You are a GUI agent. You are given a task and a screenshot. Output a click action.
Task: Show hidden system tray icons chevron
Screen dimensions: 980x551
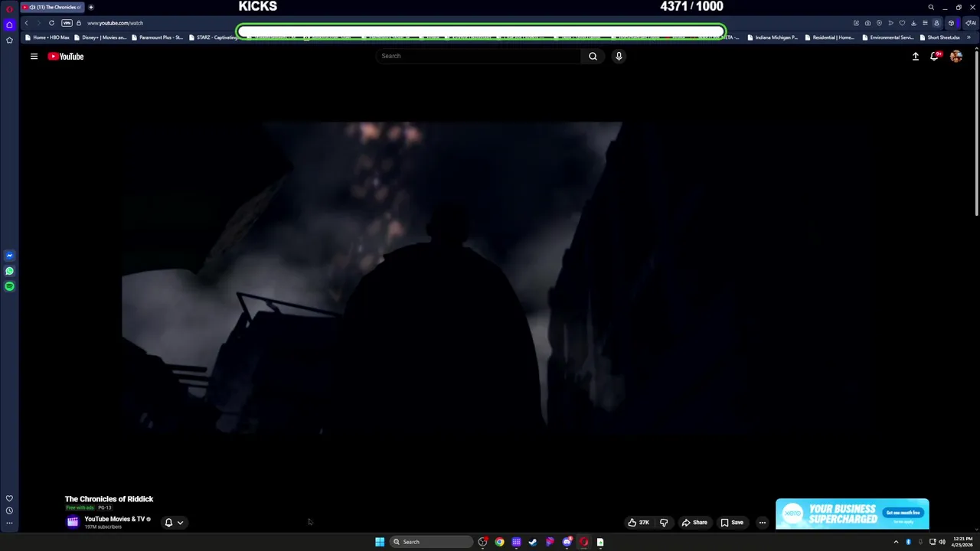(x=896, y=542)
